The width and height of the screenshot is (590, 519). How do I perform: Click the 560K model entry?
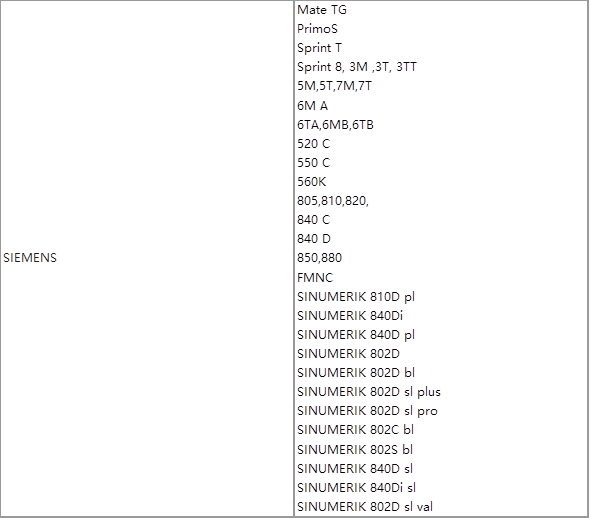click(x=312, y=182)
